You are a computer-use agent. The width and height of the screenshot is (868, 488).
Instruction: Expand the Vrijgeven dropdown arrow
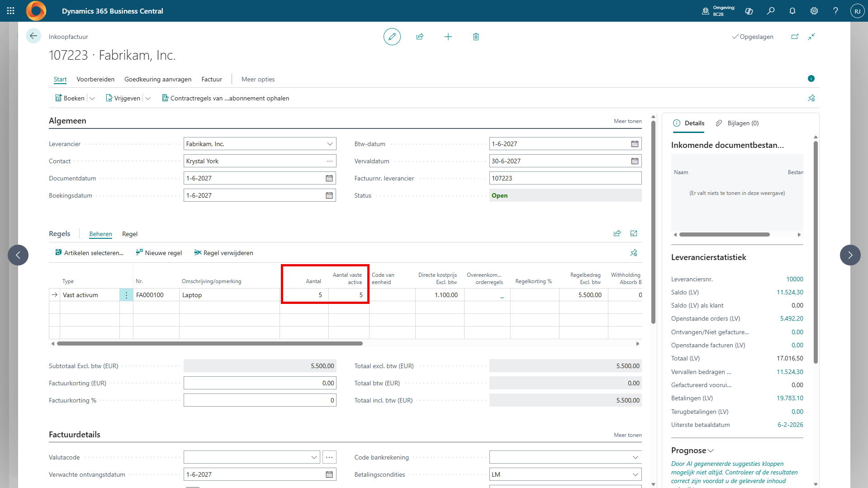tap(148, 98)
